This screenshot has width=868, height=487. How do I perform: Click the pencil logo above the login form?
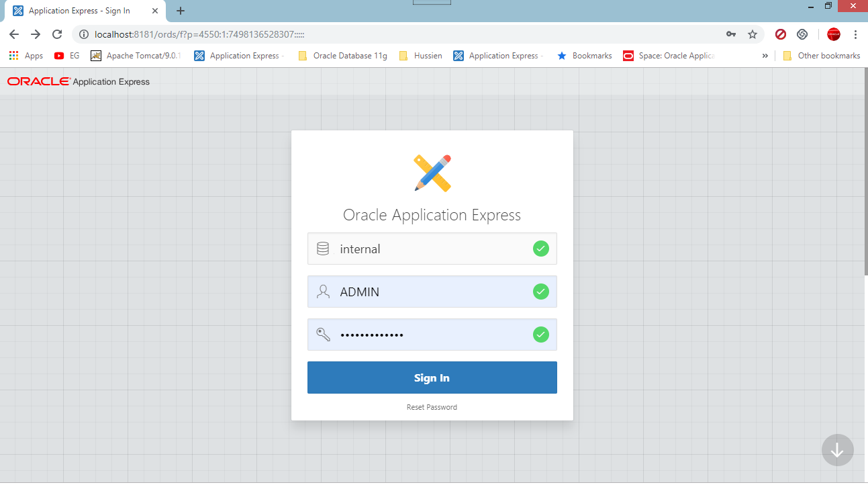pyautogui.click(x=432, y=173)
